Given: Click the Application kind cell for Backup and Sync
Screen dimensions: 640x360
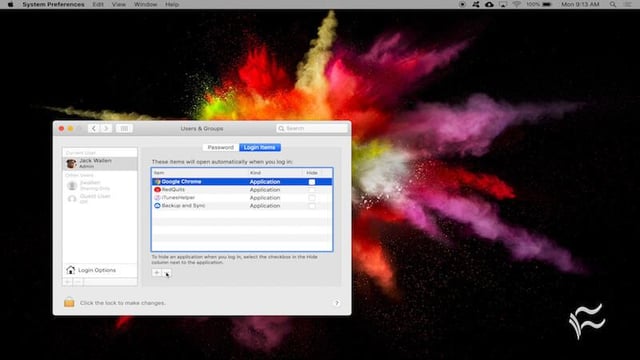Looking at the screenshot, I should (265, 206).
